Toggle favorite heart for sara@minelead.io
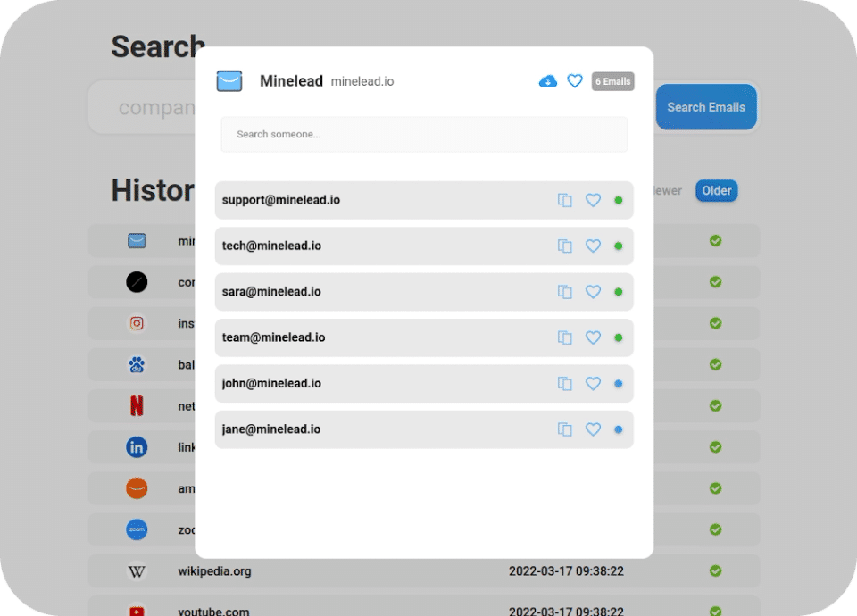 point(593,292)
